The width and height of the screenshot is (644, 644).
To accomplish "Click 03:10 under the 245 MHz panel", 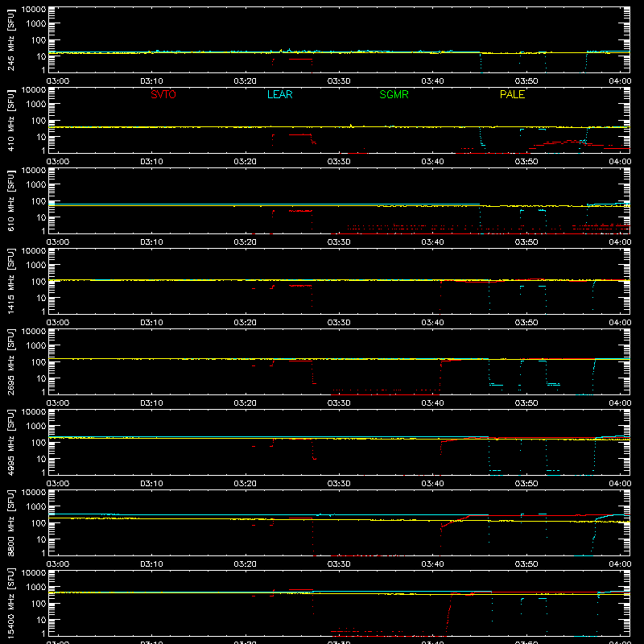I will tap(151, 81).
